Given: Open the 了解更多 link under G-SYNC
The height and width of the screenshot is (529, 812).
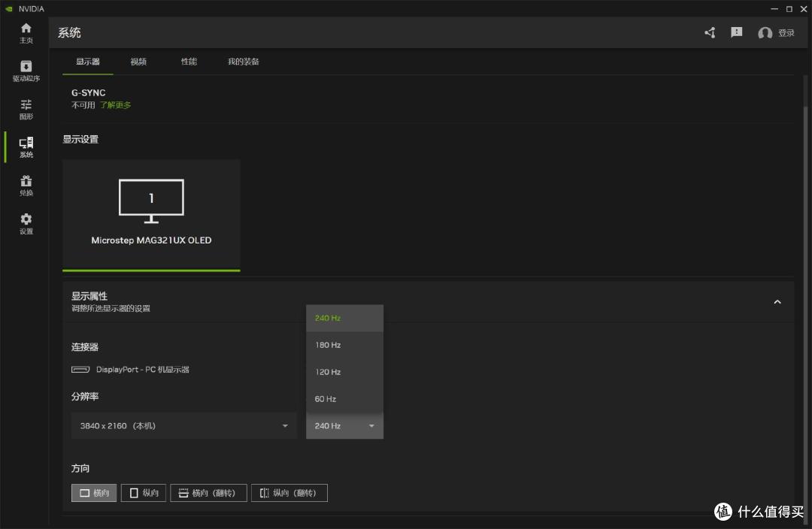Looking at the screenshot, I should pos(115,105).
